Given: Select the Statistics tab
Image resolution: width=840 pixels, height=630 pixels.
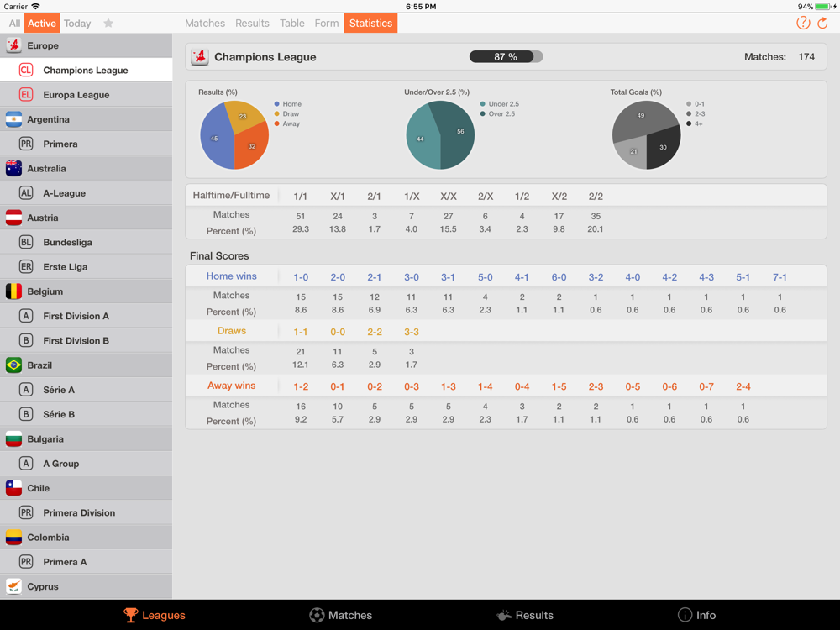Looking at the screenshot, I should (x=370, y=23).
